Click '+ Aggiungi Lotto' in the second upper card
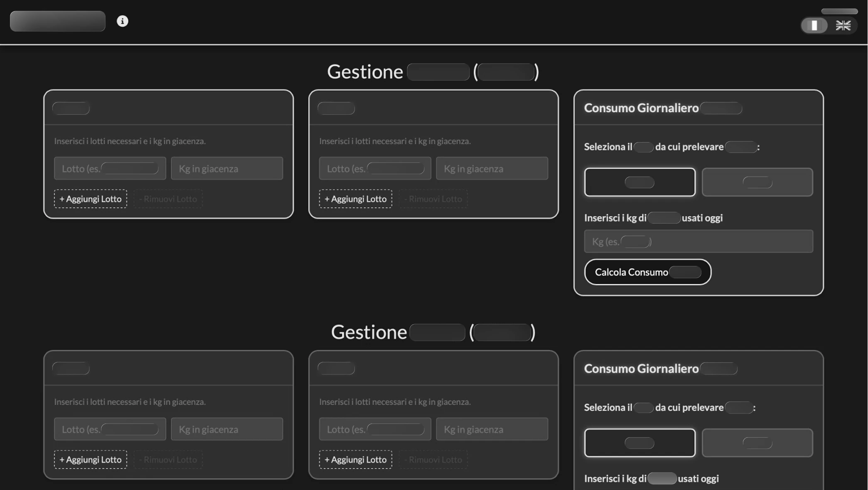Screen dimensions: 868x490 (355, 199)
